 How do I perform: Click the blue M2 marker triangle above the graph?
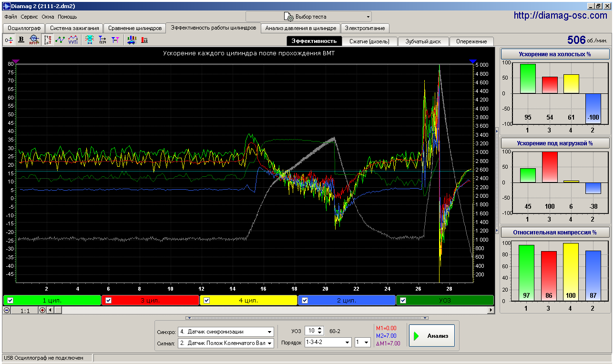click(x=473, y=61)
